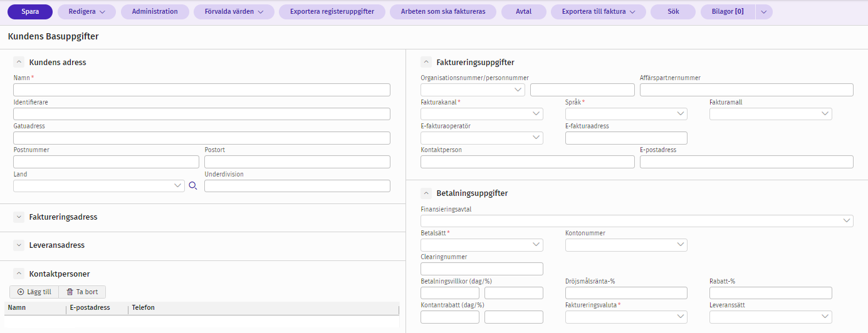Click the Underdivision input field

(297, 186)
